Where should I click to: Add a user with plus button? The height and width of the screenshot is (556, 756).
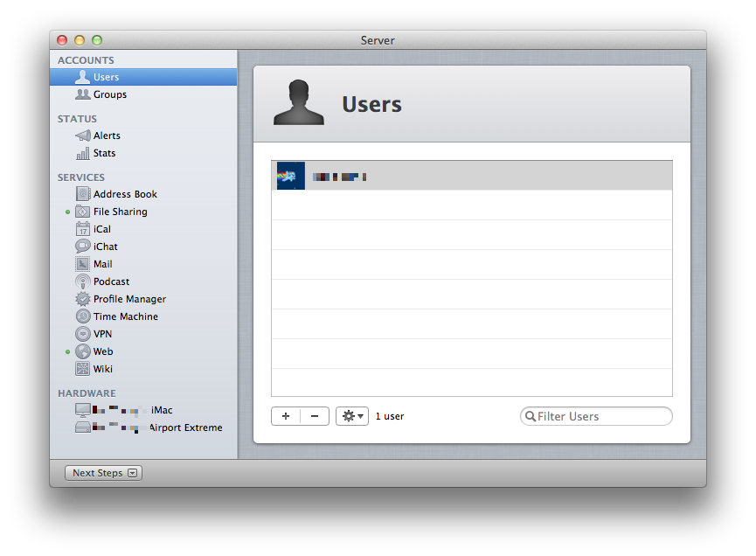tap(286, 416)
